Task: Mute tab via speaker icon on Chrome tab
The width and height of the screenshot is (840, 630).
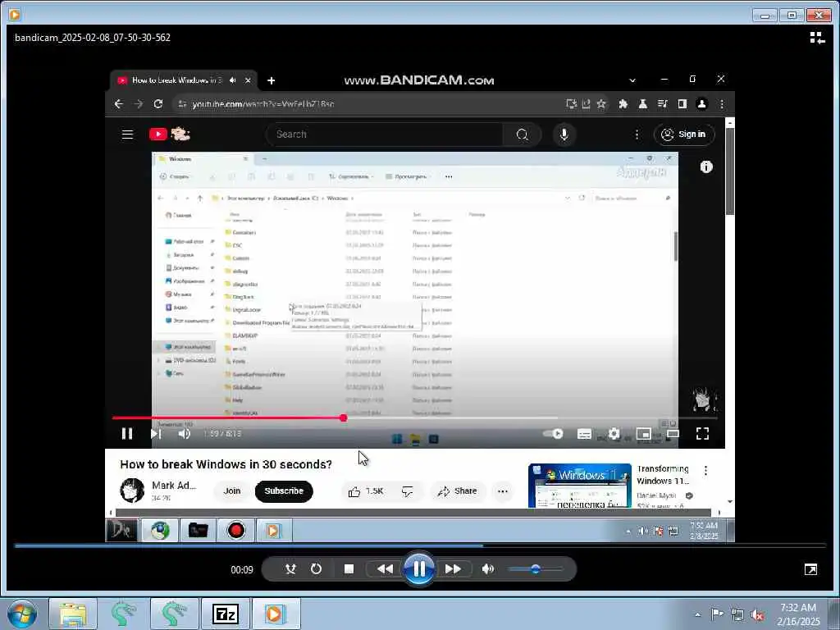Action: coord(232,80)
